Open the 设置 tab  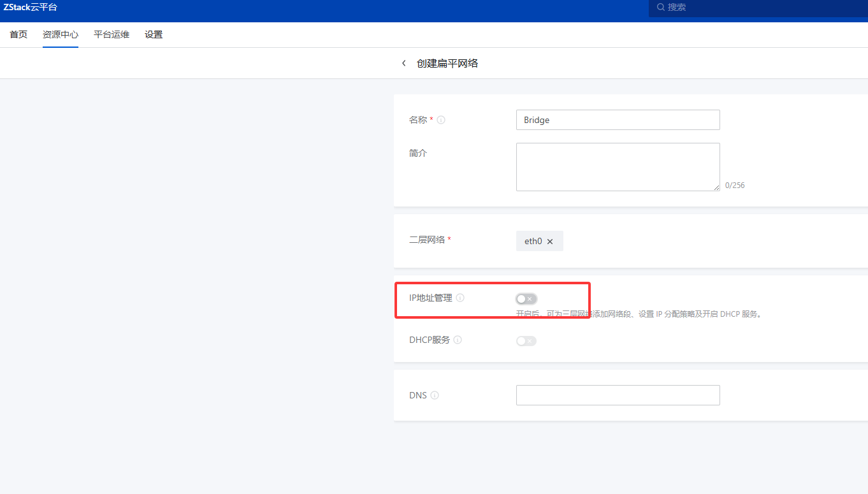tap(154, 34)
